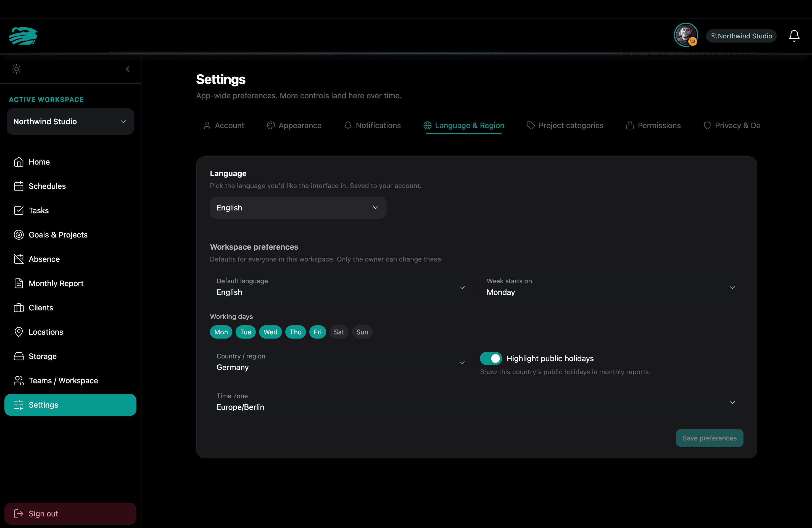This screenshot has height=528, width=812.
Task: Click the Absence calendar-off icon
Action: click(19, 259)
